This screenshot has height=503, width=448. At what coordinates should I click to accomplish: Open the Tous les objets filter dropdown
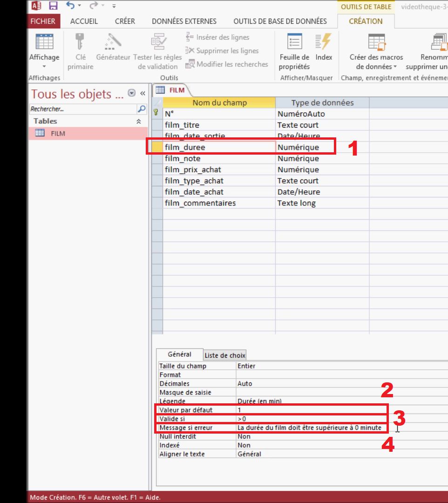[131, 93]
